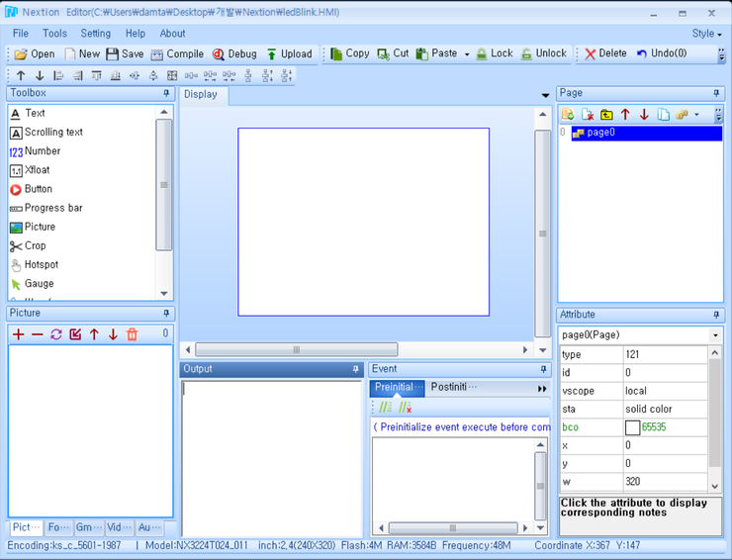Click the yellow folder icon in Page toolbar
732x560 pixels.
606,115
